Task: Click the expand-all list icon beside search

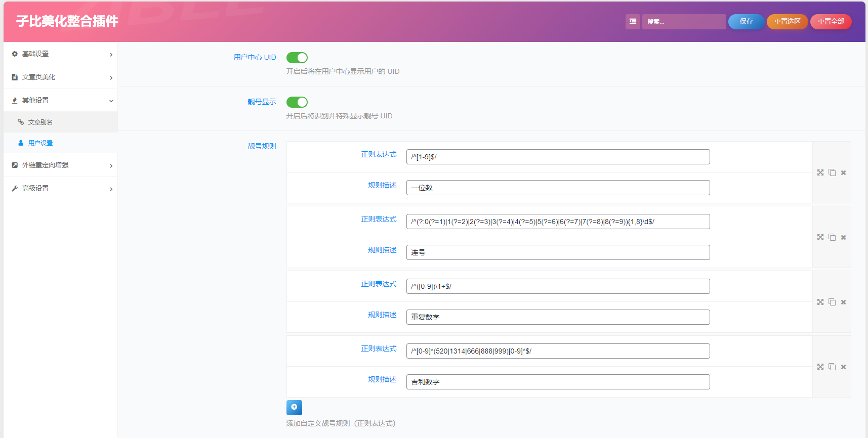Action: [633, 21]
